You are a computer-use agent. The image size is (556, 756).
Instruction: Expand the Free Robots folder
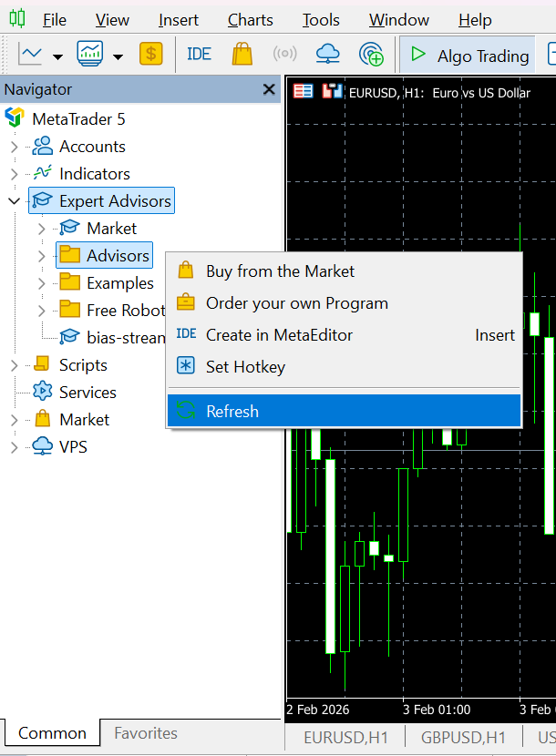point(42,311)
